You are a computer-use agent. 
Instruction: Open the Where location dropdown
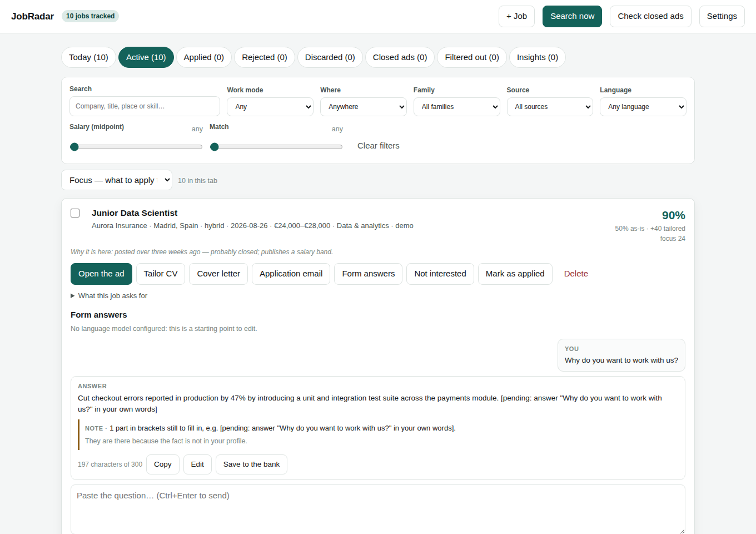[364, 107]
